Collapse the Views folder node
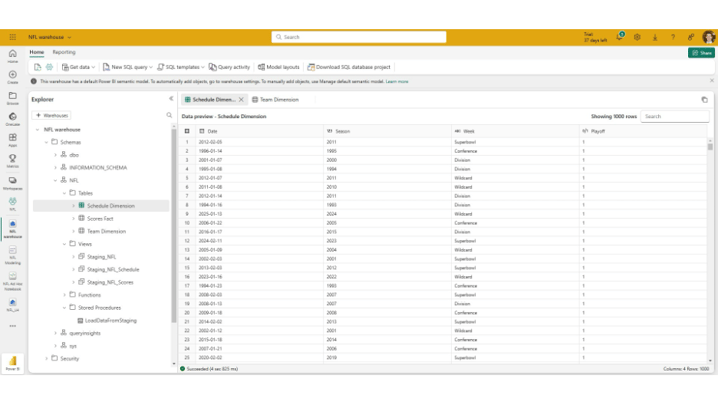The height and width of the screenshot is (405, 718). tap(64, 244)
